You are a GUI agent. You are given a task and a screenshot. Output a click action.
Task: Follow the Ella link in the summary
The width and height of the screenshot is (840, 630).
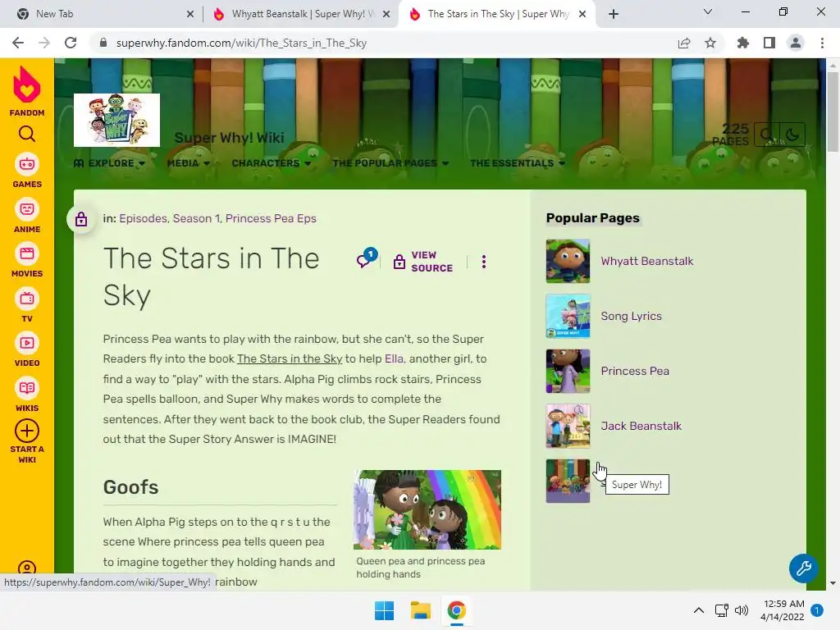click(394, 359)
